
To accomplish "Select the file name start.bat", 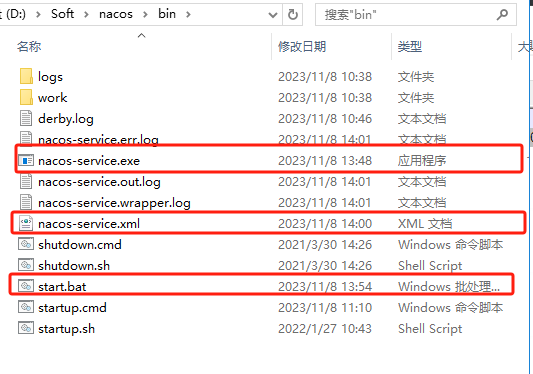I will coord(62,287).
